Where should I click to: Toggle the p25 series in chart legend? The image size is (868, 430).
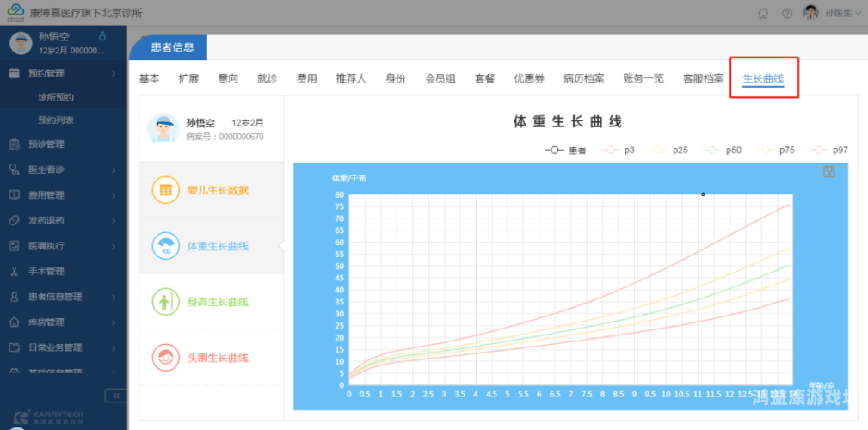(670, 150)
